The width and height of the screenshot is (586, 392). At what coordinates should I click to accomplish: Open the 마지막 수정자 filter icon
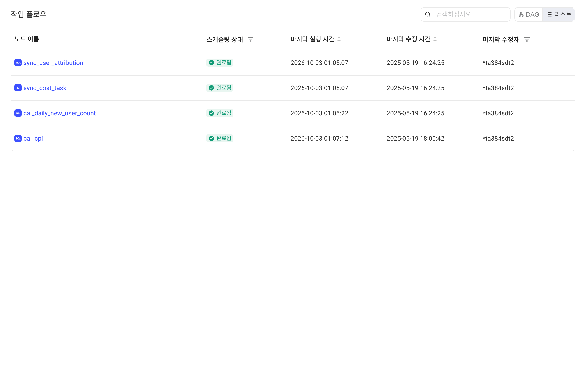pyautogui.click(x=527, y=39)
